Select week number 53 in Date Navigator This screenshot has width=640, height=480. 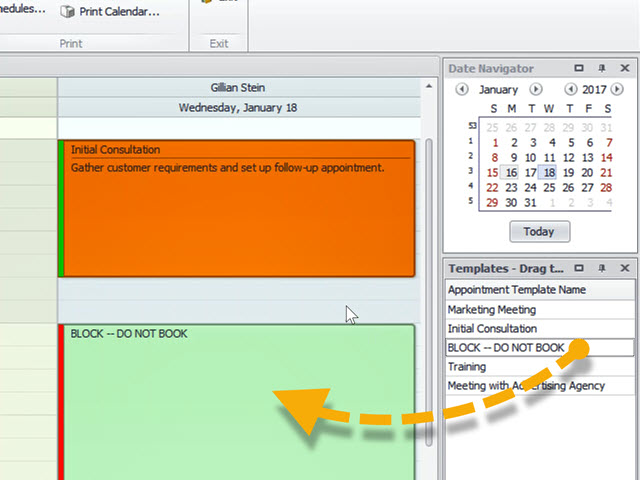point(472,126)
